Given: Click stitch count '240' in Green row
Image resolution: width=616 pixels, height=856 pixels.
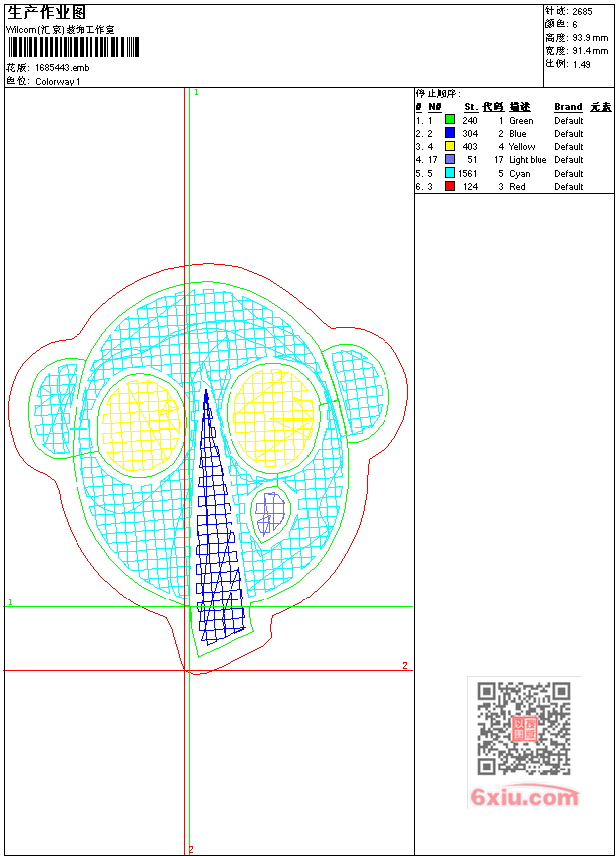Looking at the screenshot, I should (x=470, y=120).
